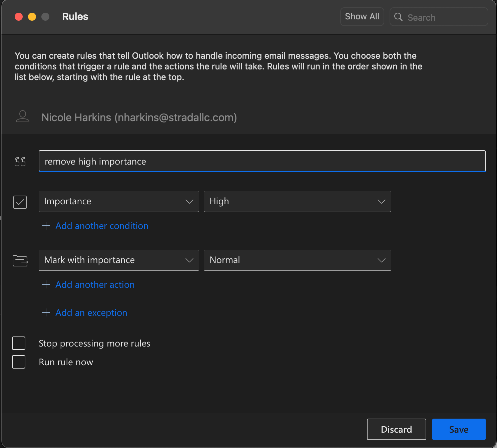Enable Stop processing more rules
497x448 pixels.
click(19, 343)
